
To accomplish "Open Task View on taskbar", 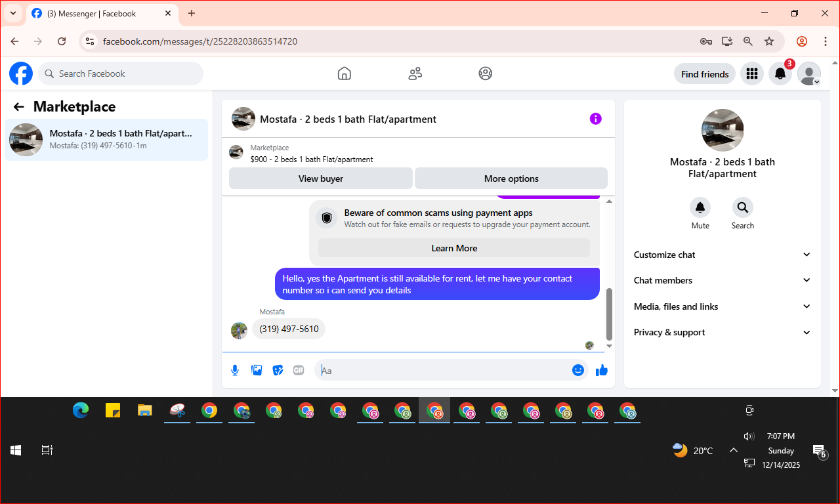I will 47,450.
